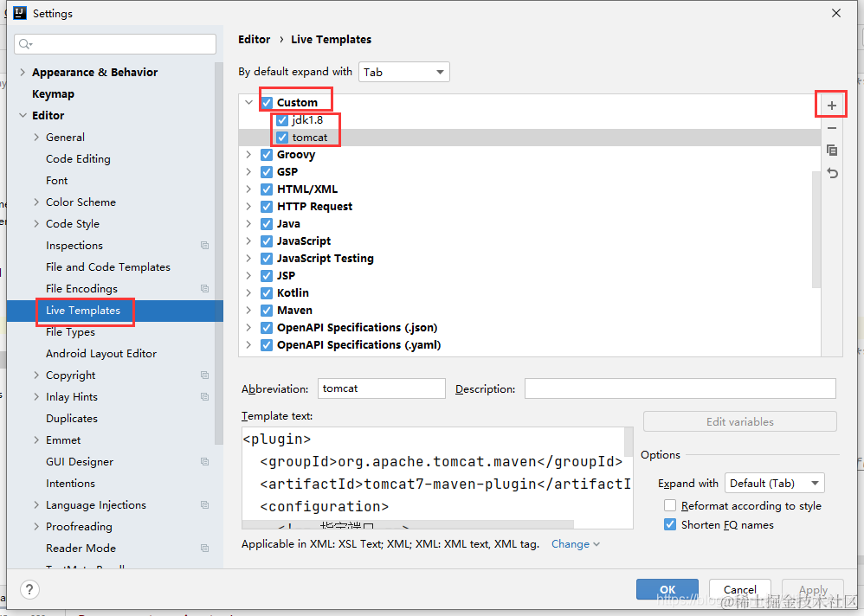This screenshot has height=616, width=864.
Task: Expand the Emmet settings node
Action: pos(36,440)
